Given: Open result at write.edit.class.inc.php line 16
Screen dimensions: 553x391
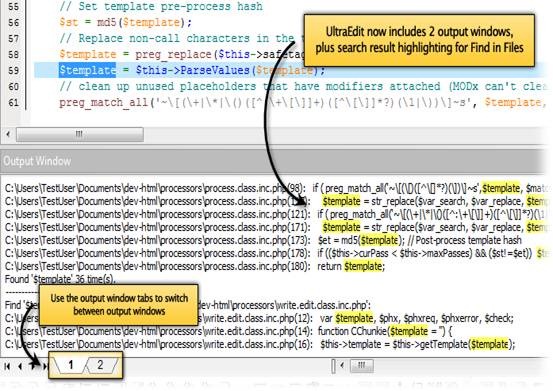Looking at the screenshot, I should (x=260, y=344).
